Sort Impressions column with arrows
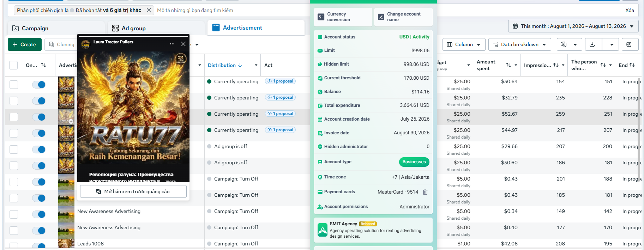644x250 pixels. tap(556, 65)
